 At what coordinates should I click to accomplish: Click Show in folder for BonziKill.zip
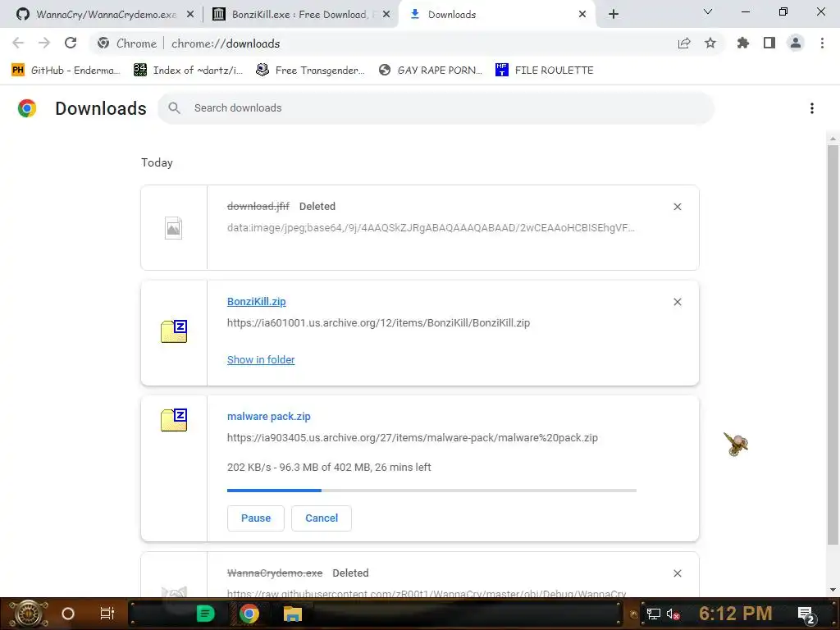point(261,360)
